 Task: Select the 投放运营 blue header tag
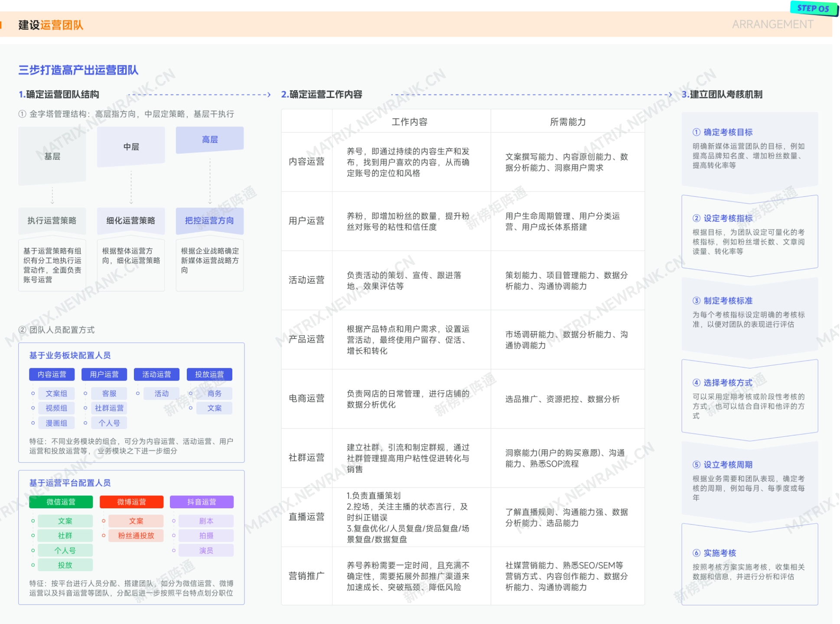(x=209, y=374)
